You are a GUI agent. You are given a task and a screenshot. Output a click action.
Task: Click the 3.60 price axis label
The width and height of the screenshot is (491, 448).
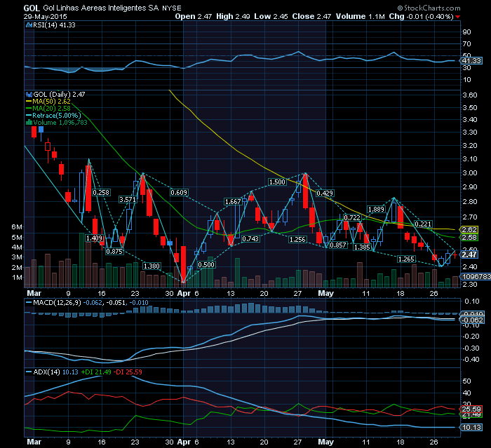470,95
